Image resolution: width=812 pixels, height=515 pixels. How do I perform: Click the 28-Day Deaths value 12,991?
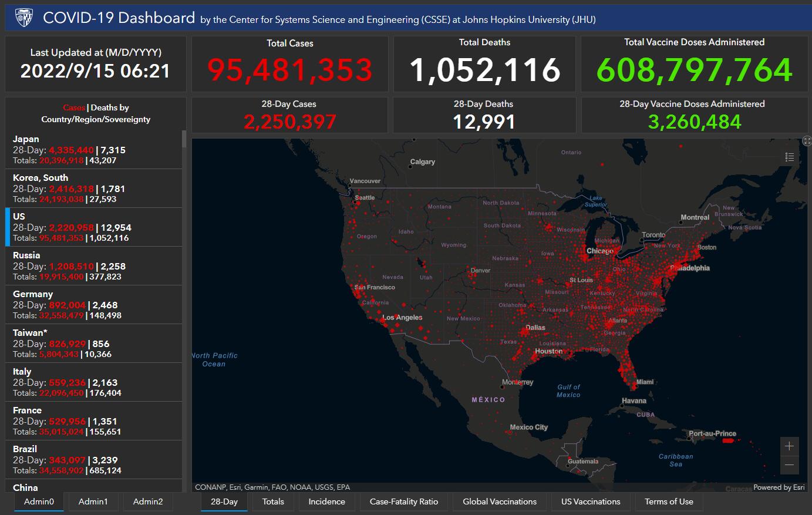click(x=484, y=122)
